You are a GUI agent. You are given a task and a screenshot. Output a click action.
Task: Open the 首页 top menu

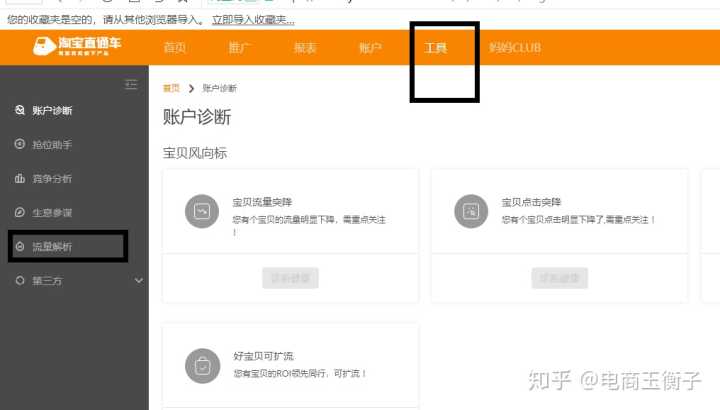[174, 48]
